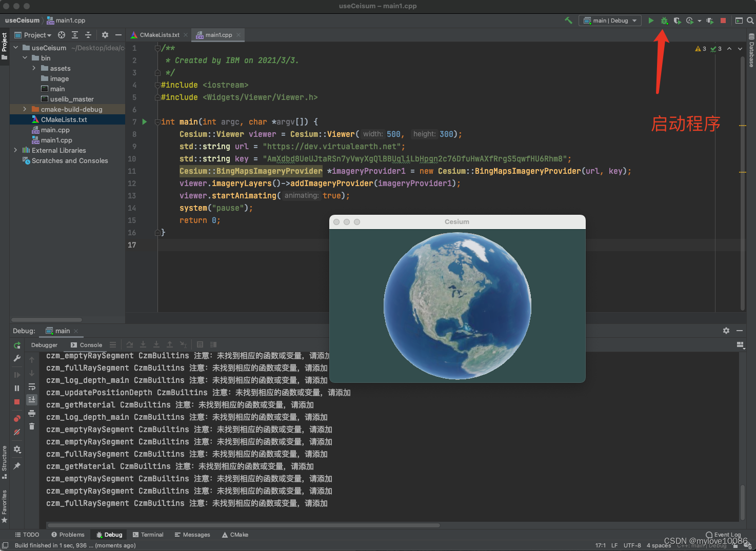
Task: Expand External Libraries node
Action: (16, 150)
